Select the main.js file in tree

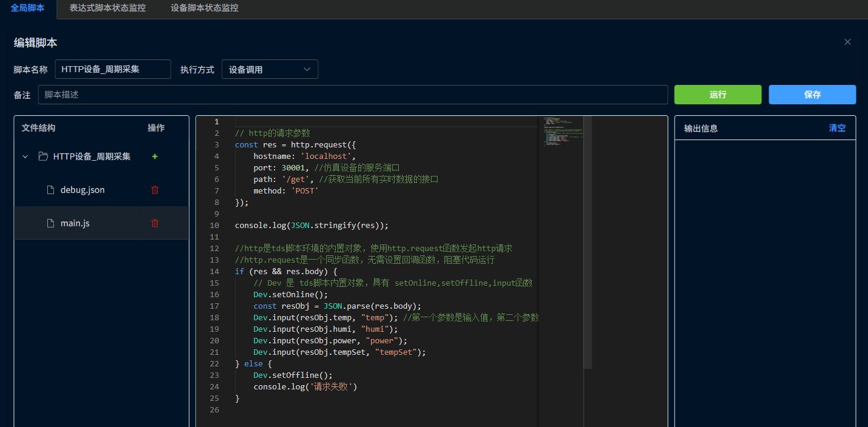pyautogui.click(x=75, y=223)
